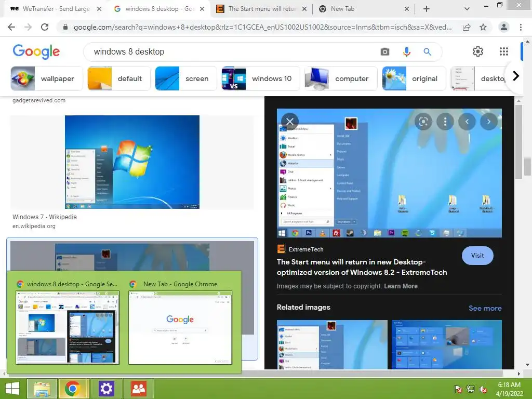Bookmark this page with the star icon
The height and width of the screenshot is (399, 532).
[483, 27]
